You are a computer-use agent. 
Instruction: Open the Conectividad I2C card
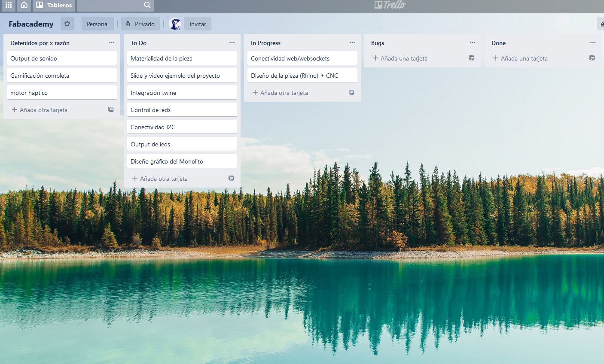[182, 127]
